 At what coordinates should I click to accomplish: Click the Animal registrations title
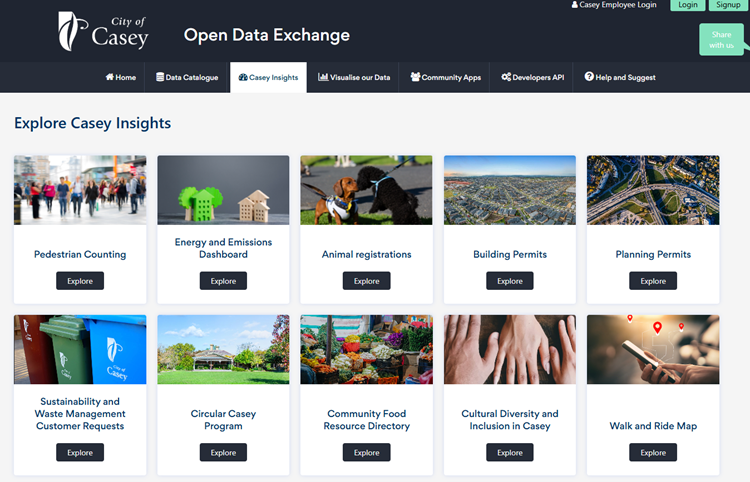point(366,254)
